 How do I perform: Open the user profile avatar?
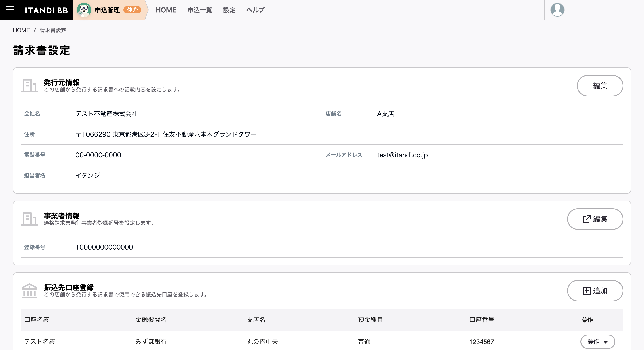coord(557,10)
